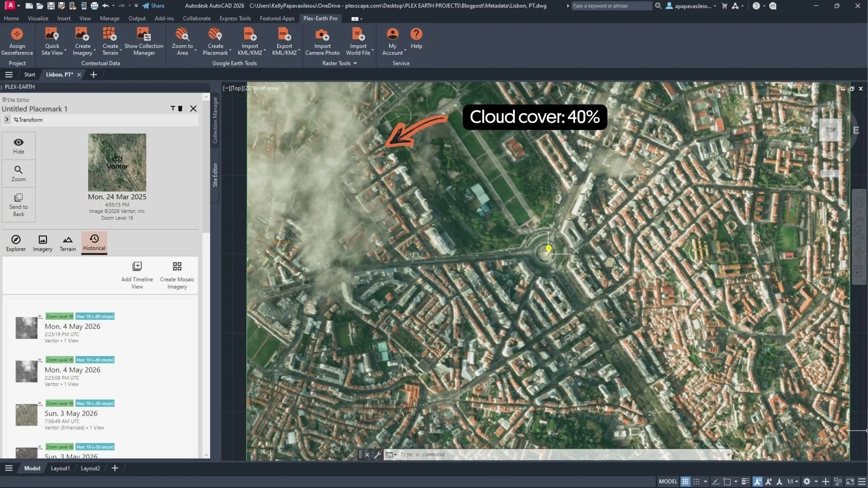This screenshot has width=868, height=488.
Task: Open Quick Site View tool
Action: point(52,42)
